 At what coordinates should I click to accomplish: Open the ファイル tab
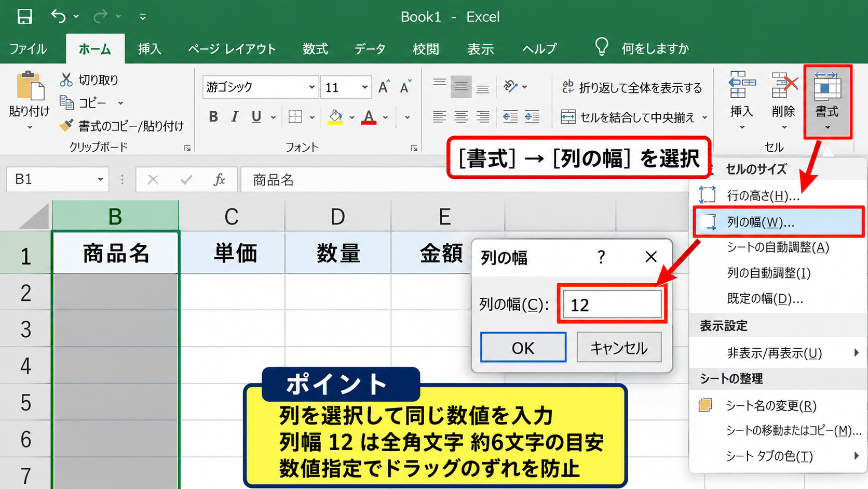[29, 49]
